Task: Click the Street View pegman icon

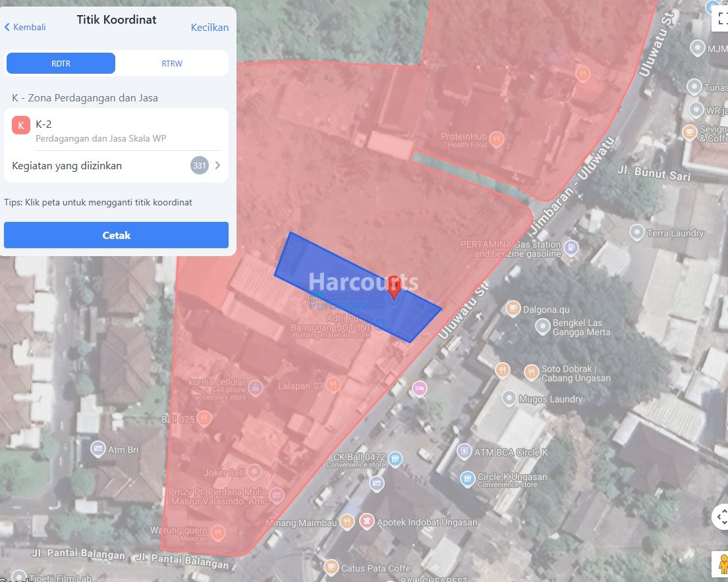Action: (x=723, y=565)
